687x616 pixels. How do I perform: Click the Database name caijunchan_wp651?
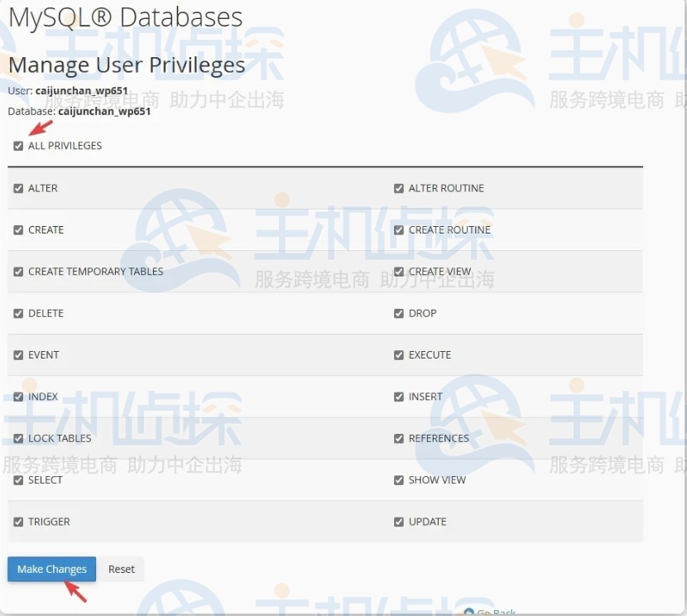[x=104, y=111]
